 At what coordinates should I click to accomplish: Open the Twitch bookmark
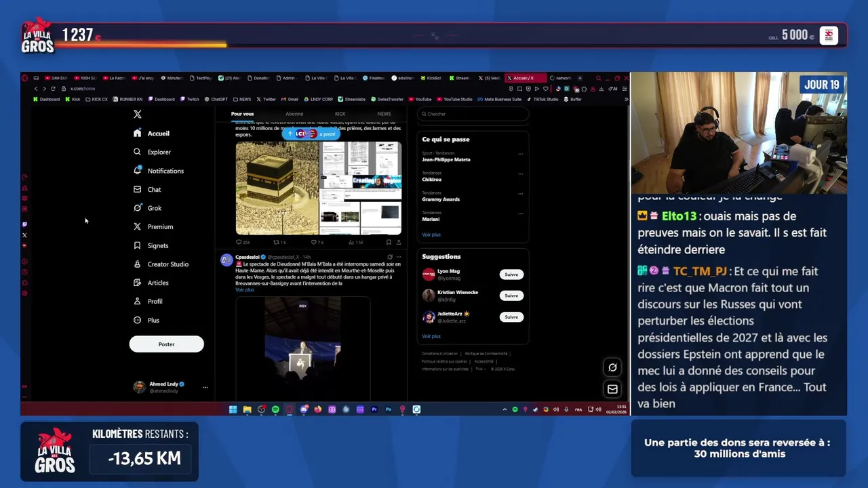pos(190,100)
